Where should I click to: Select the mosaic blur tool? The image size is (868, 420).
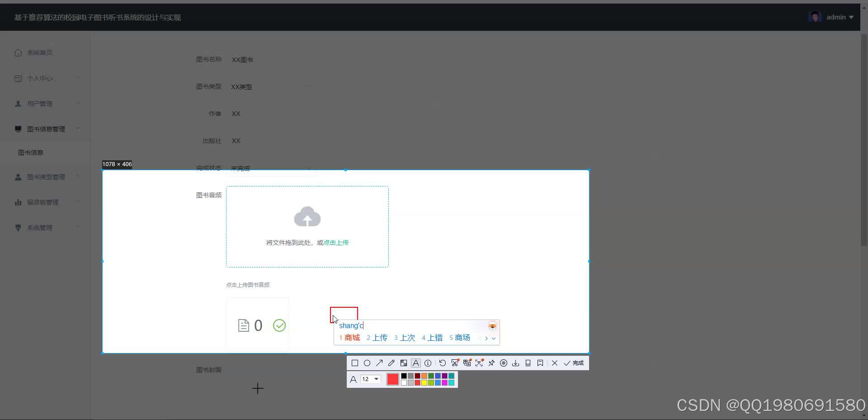click(x=404, y=363)
